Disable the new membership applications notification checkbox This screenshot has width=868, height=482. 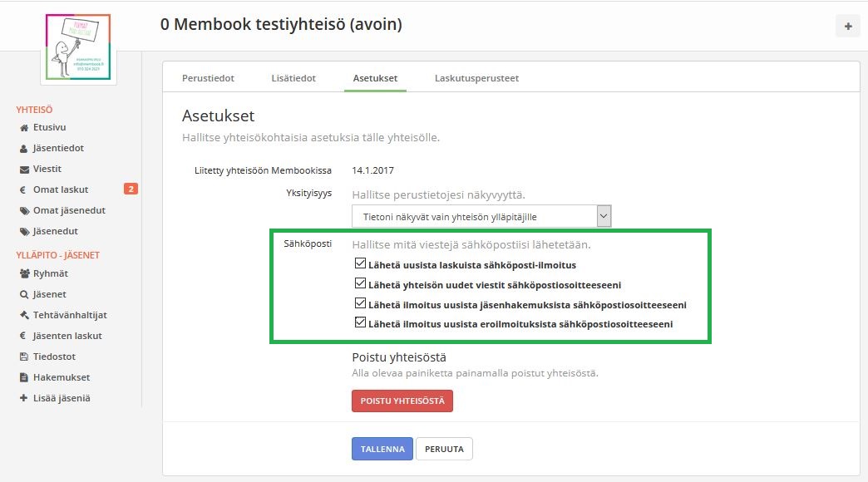(360, 303)
